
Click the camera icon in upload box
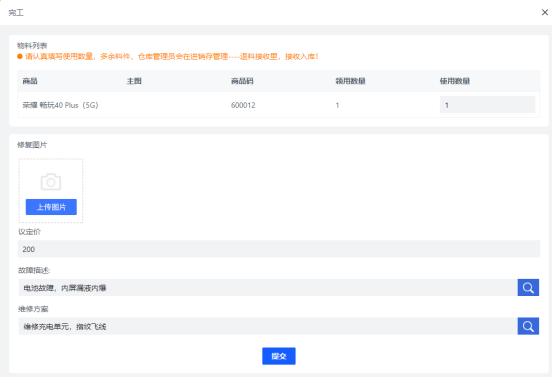click(51, 182)
